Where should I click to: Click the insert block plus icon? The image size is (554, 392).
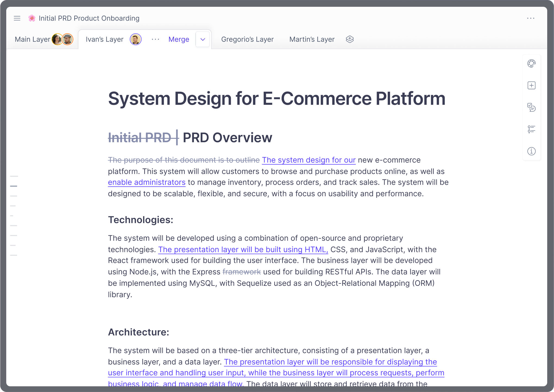[x=531, y=86]
